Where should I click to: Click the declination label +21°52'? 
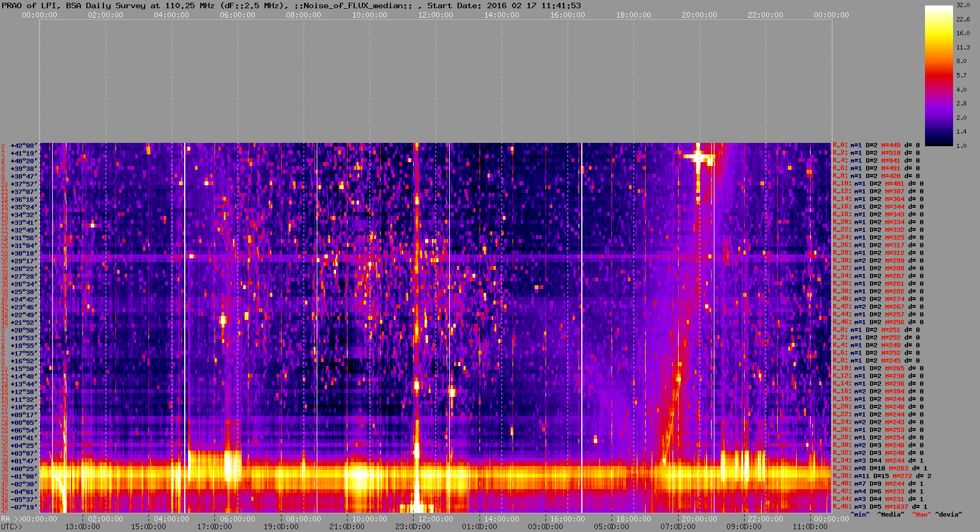(24, 323)
